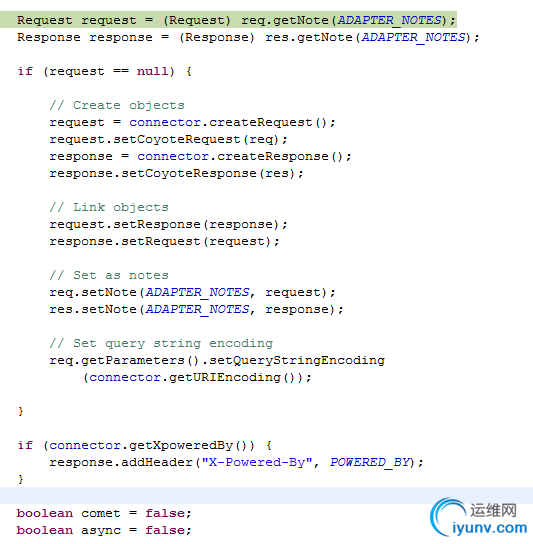Click the line "(connector.getURIEncoding());"
This screenshot has width=533, height=544.
pos(197,377)
